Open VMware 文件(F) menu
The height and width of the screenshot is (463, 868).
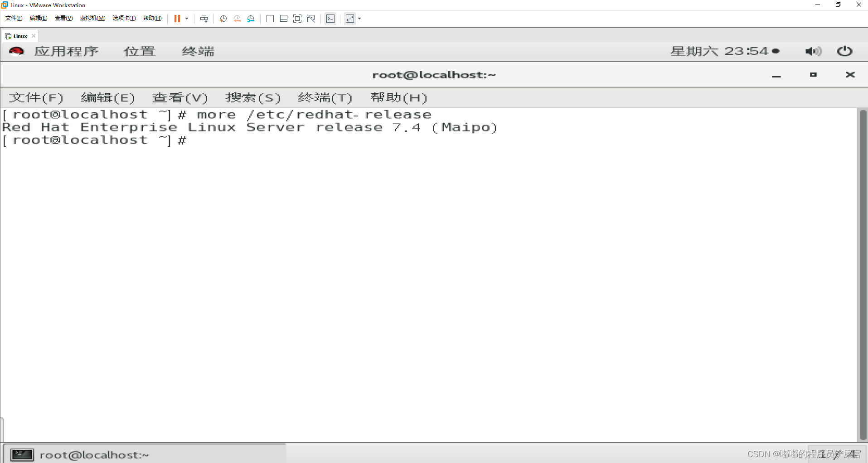click(14, 18)
